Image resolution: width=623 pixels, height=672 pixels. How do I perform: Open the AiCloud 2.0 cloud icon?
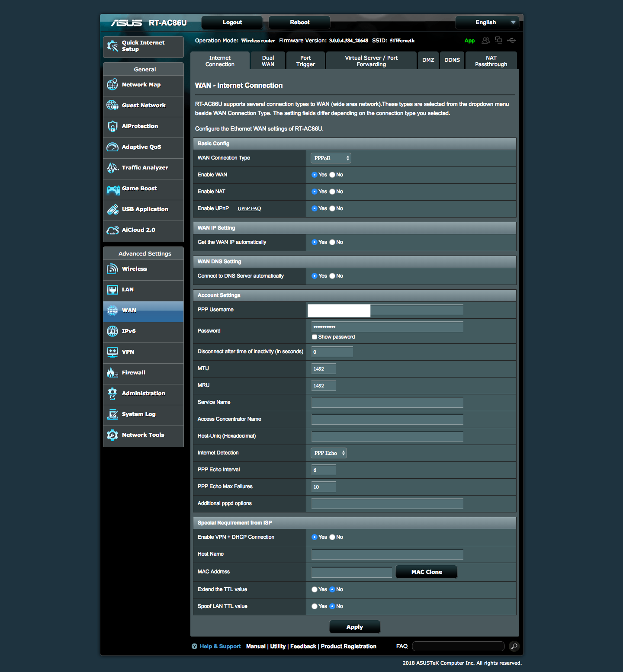[x=112, y=230]
